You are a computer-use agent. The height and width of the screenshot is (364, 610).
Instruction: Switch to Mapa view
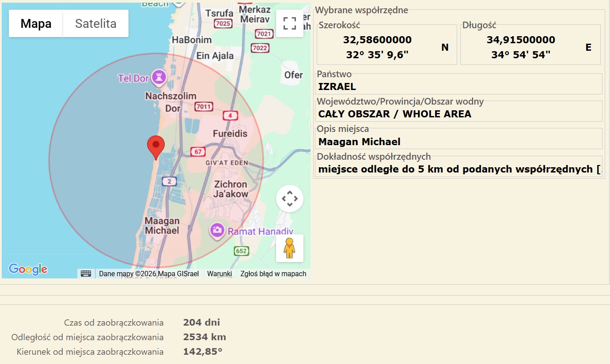[x=36, y=23]
